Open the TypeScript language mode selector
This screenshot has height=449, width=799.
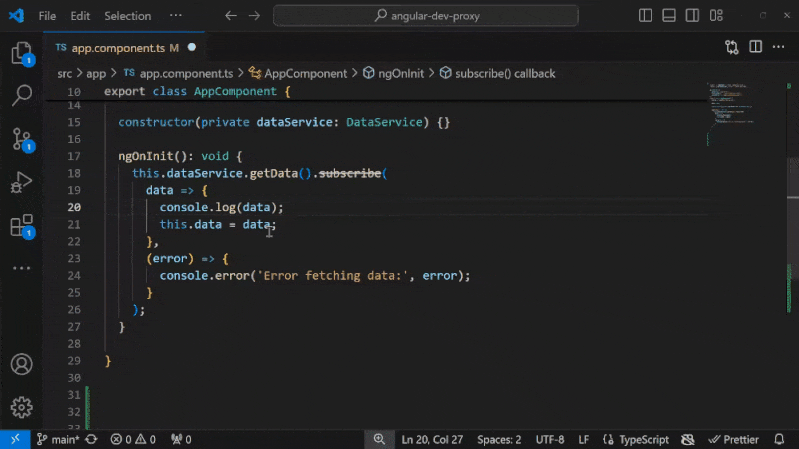pos(635,439)
